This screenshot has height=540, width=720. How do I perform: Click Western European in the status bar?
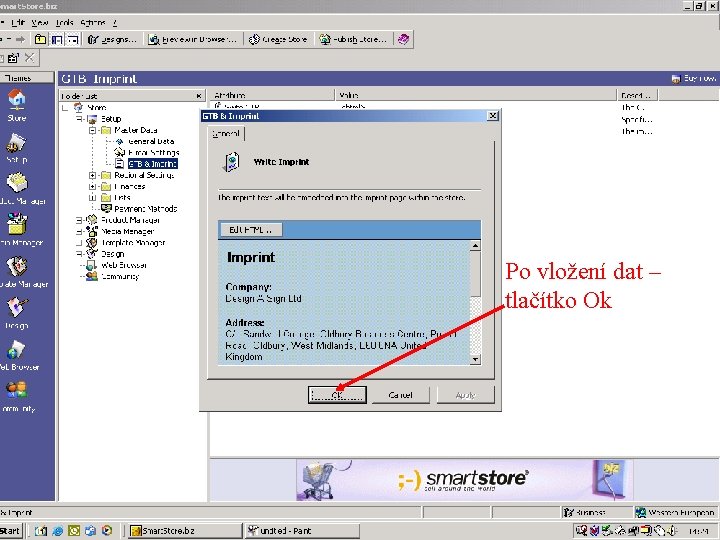[x=676, y=512]
